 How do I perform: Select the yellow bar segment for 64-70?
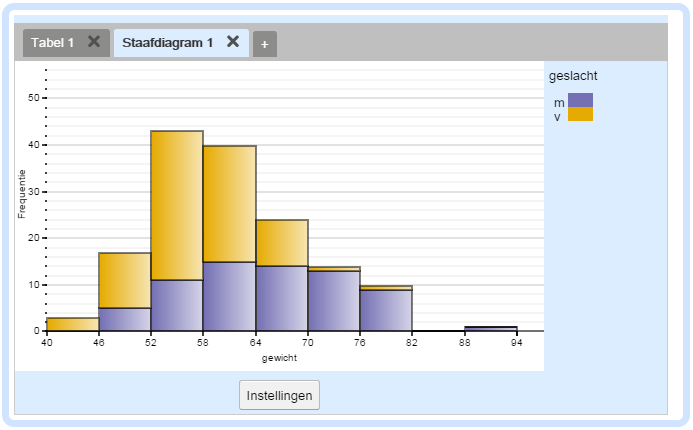(x=281, y=243)
